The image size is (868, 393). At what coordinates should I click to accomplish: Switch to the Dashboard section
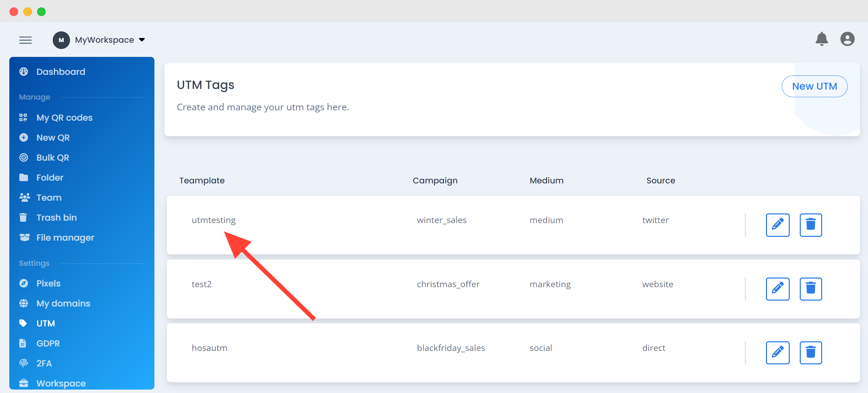coord(61,72)
